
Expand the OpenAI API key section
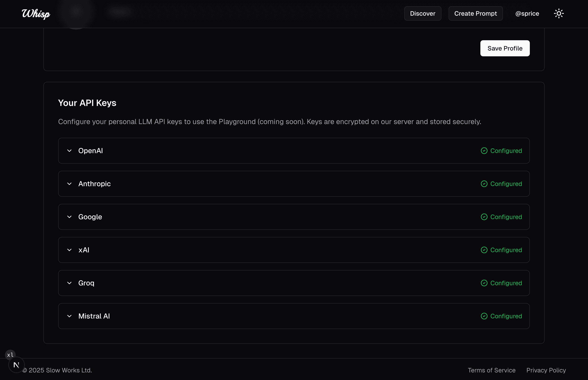pyautogui.click(x=69, y=151)
